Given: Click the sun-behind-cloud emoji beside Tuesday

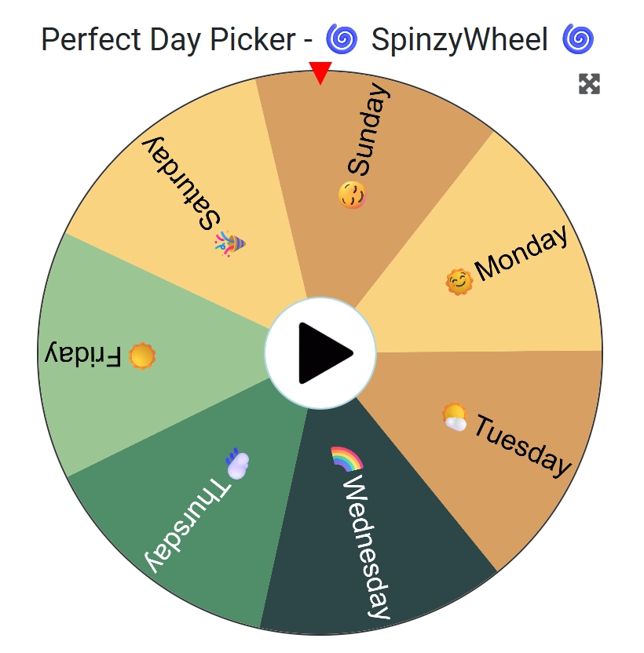Looking at the screenshot, I should click(x=455, y=416).
